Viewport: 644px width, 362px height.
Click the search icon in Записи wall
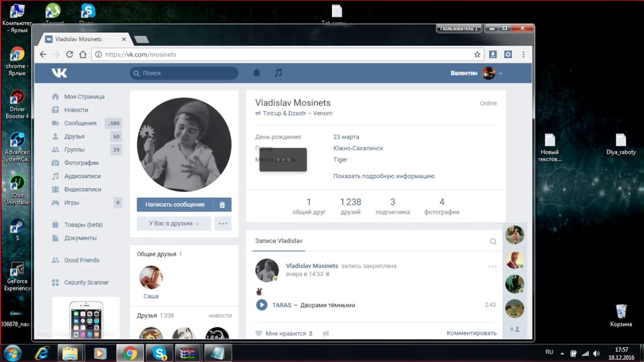click(x=494, y=241)
